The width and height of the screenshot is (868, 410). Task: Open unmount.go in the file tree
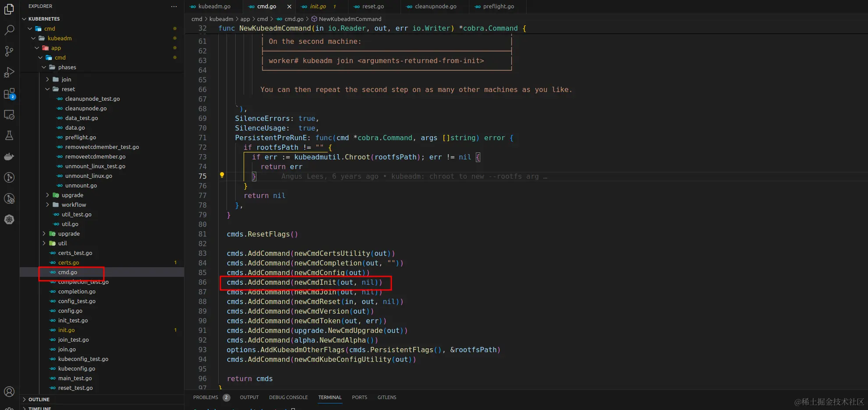(81, 185)
